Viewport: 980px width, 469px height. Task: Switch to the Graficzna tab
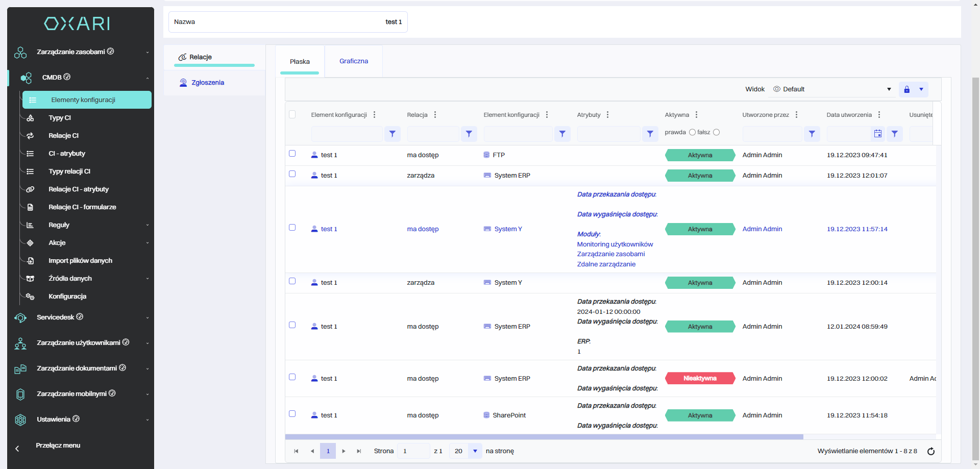click(x=353, y=61)
